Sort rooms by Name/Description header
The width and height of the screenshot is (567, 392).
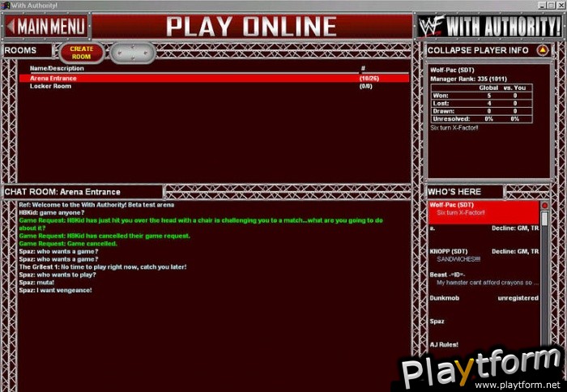point(55,69)
